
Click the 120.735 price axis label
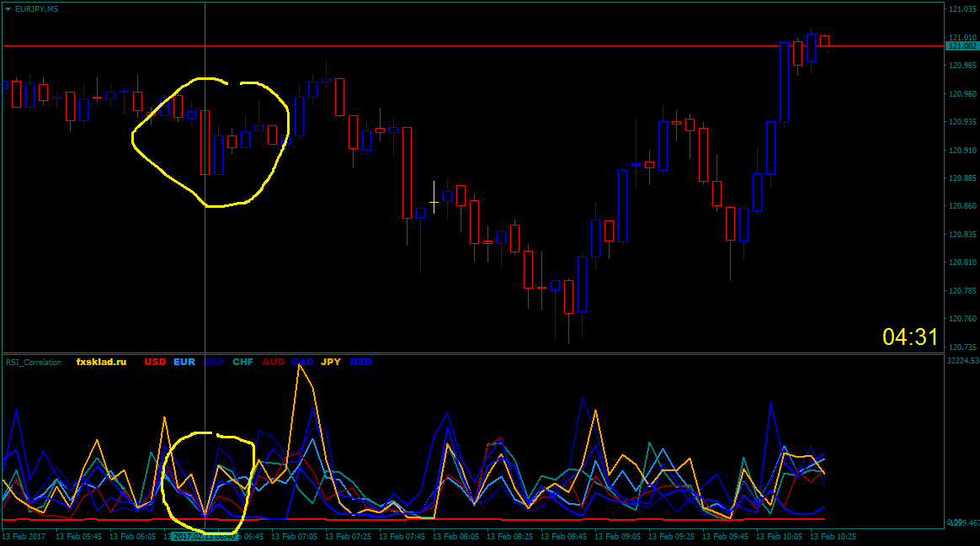[962, 347]
